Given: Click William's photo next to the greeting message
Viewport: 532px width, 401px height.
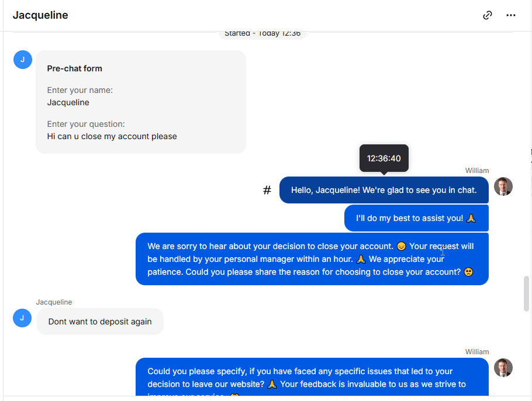Looking at the screenshot, I should [x=503, y=186].
